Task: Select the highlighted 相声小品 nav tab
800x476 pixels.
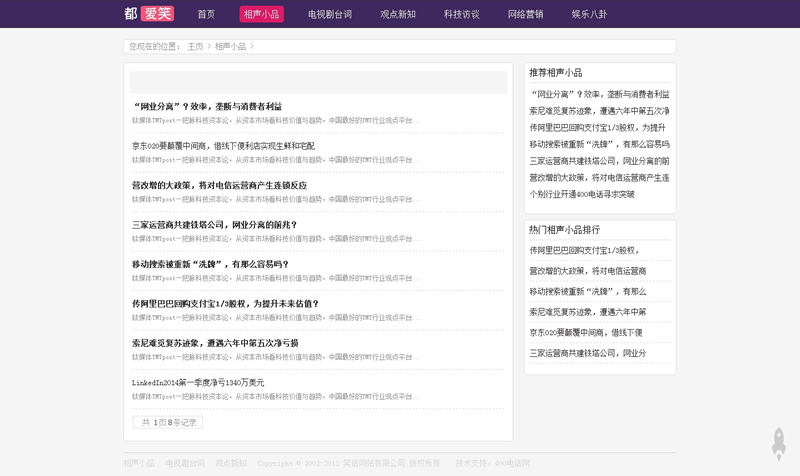Action: pyautogui.click(x=261, y=14)
